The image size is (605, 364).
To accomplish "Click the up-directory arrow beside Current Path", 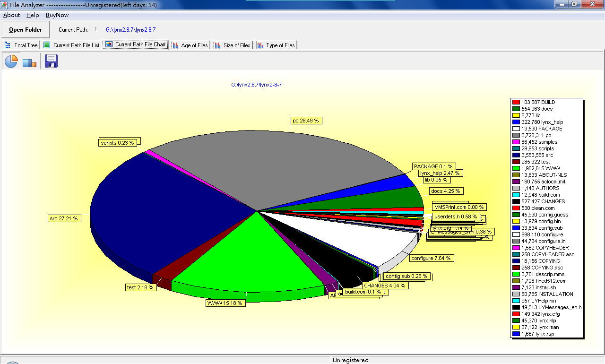I will 97,29.
